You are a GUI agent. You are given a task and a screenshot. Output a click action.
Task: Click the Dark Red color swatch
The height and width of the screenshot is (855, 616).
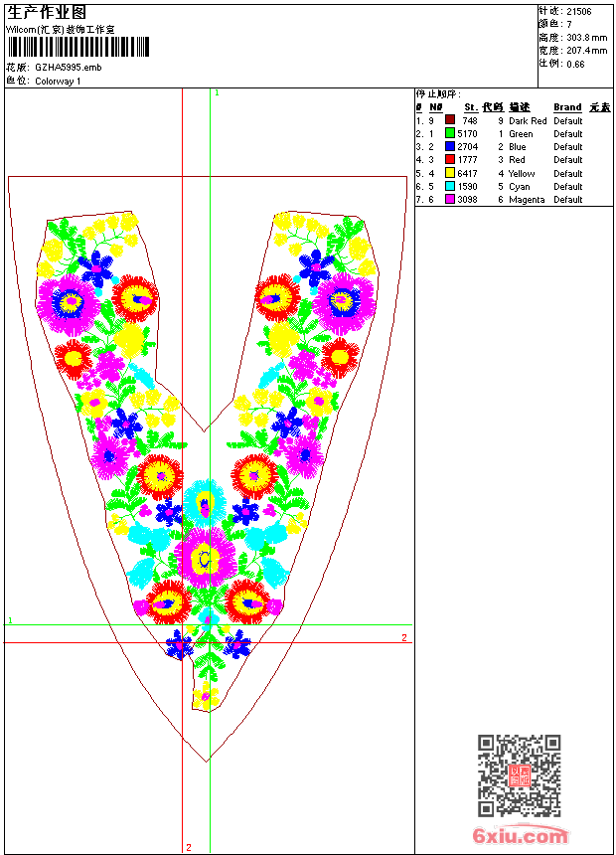point(450,120)
